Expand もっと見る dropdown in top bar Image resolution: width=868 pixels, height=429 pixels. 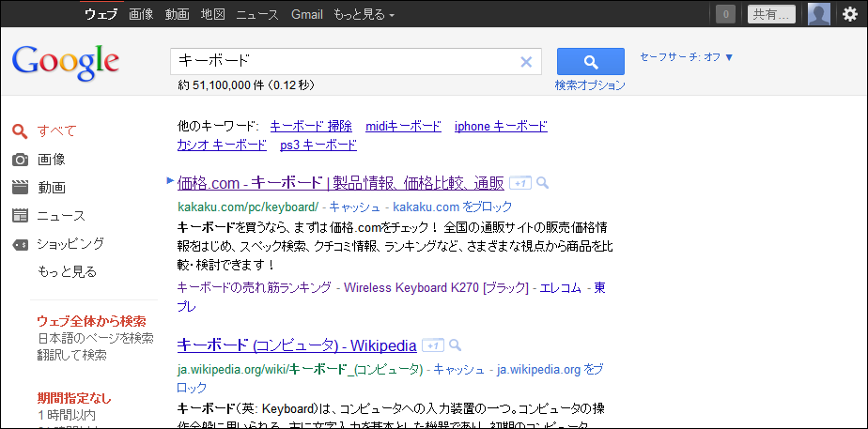(364, 14)
